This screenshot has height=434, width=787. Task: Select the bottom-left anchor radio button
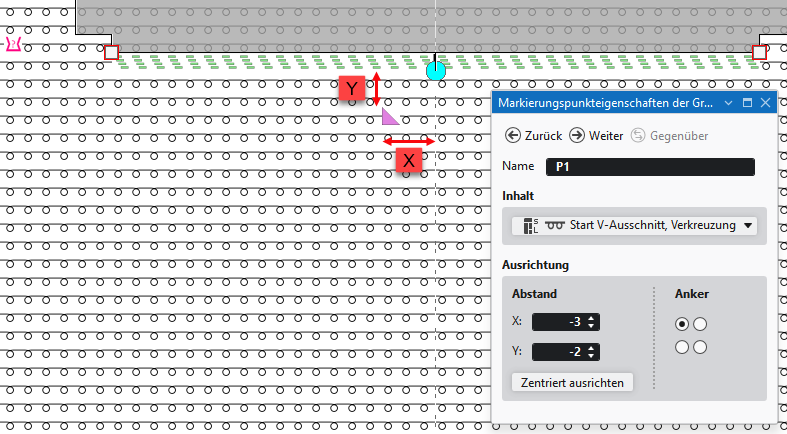coord(682,347)
